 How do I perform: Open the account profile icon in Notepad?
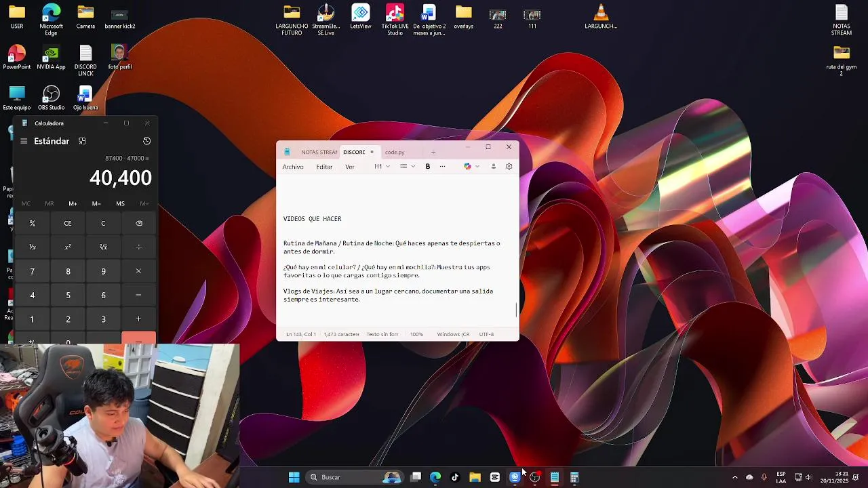click(493, 167)
